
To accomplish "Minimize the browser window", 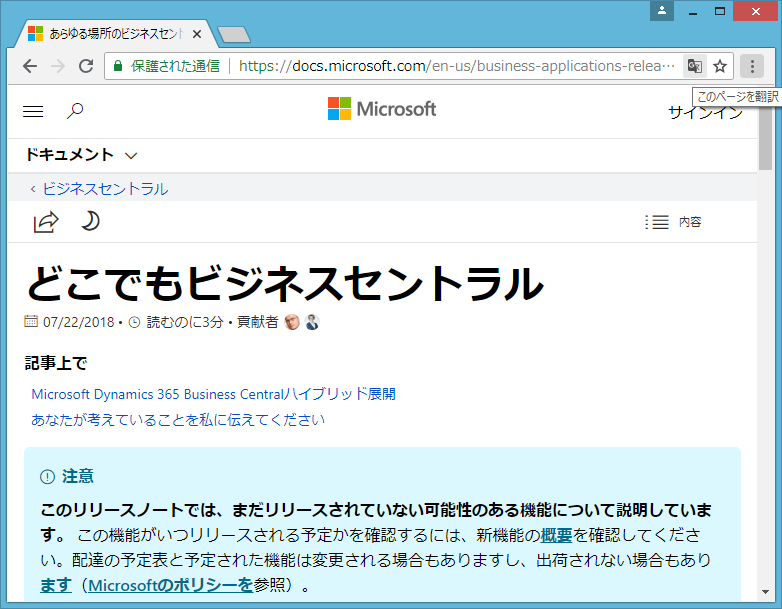I will click(693, 11).
